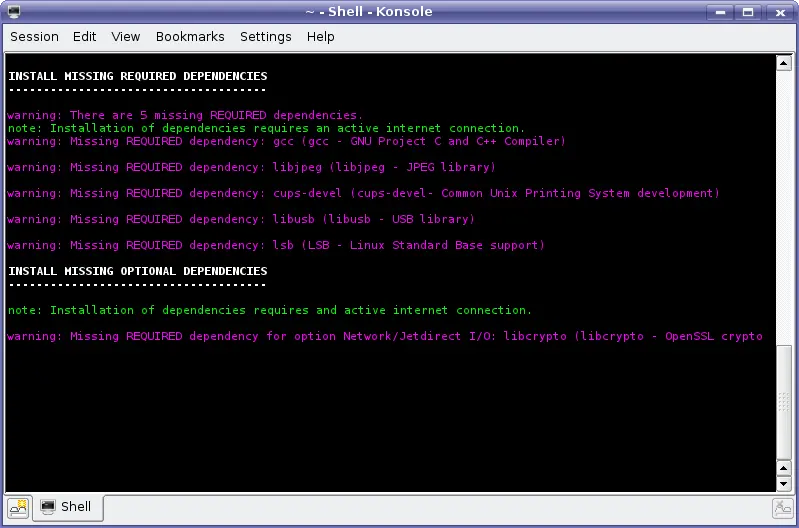Click the 'INSTALL MISSING OPTIONAL DEPENDENCIES' heading
Viewport: 799px width, 528px height.
(138, 271)
